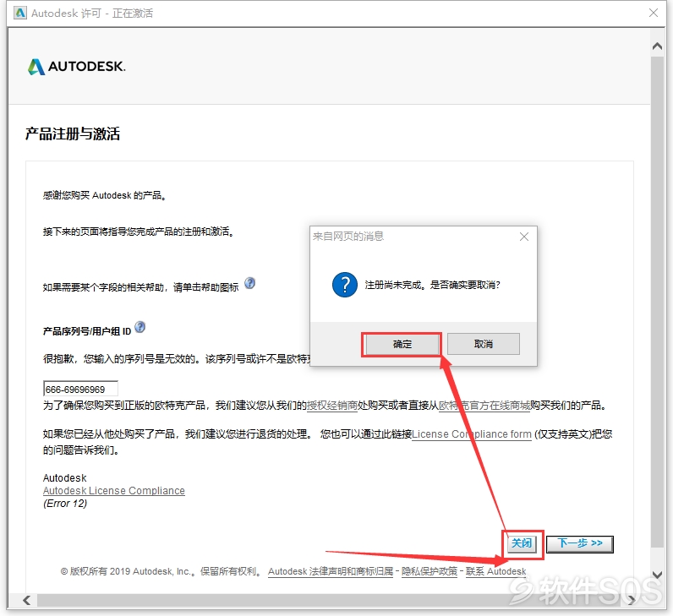Open the License Compliance form link

tap(472, 434)
